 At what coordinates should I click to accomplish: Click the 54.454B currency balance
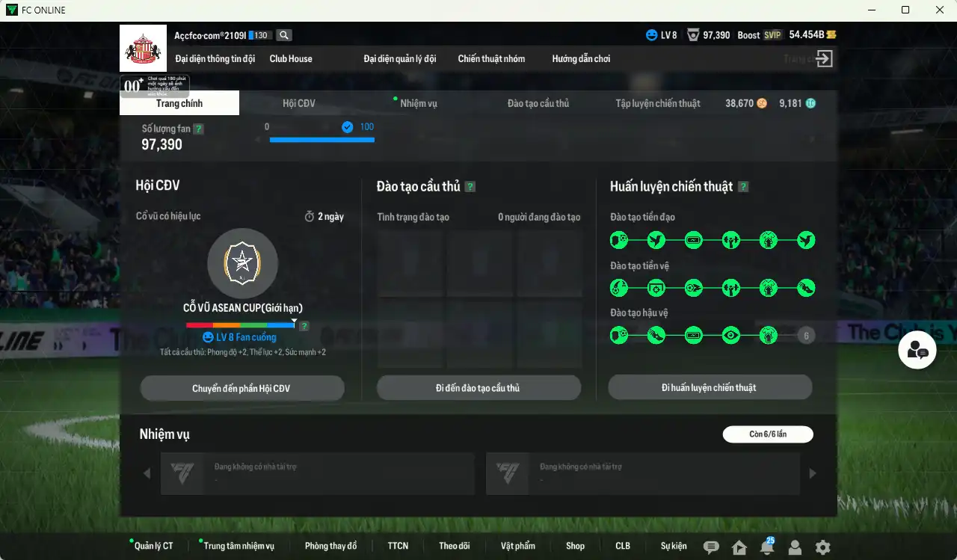coord(806,35)
